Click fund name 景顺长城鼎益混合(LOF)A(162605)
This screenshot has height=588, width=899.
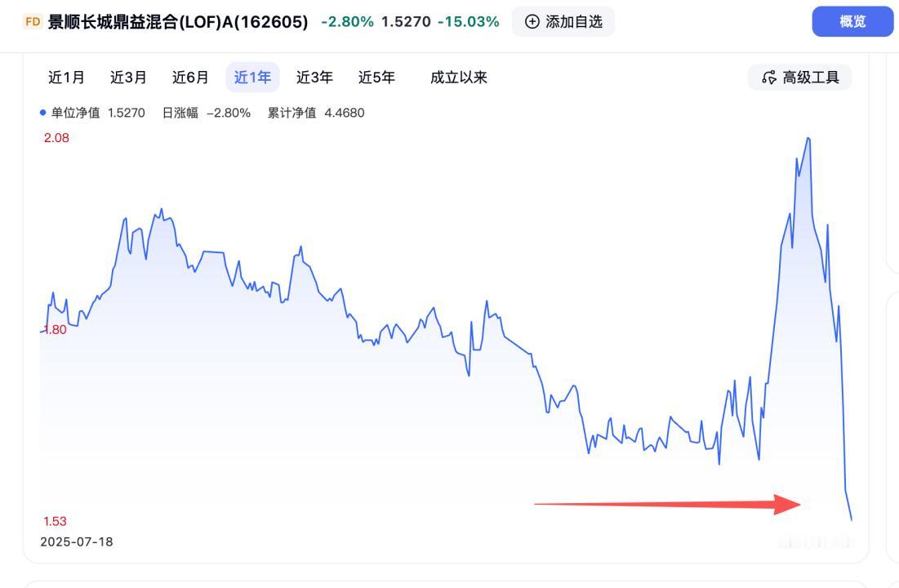(178, 22)
